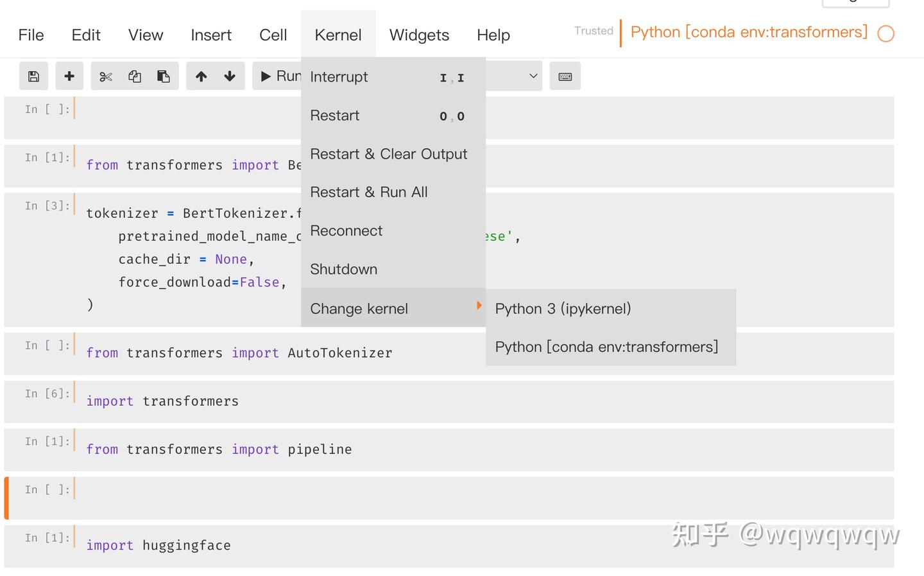Insert a cell with the plus icon
Screen dimensions: 924x576
tap(69, 76)
